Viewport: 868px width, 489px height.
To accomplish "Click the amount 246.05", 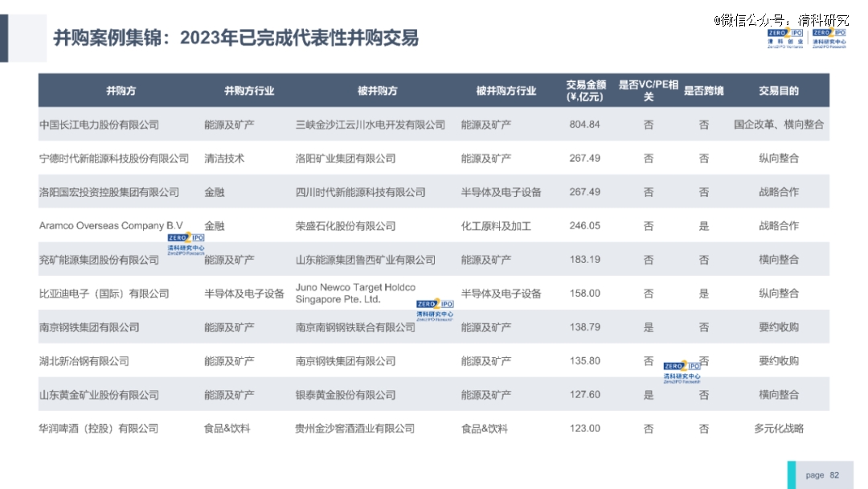I will [x=584, y=226].
